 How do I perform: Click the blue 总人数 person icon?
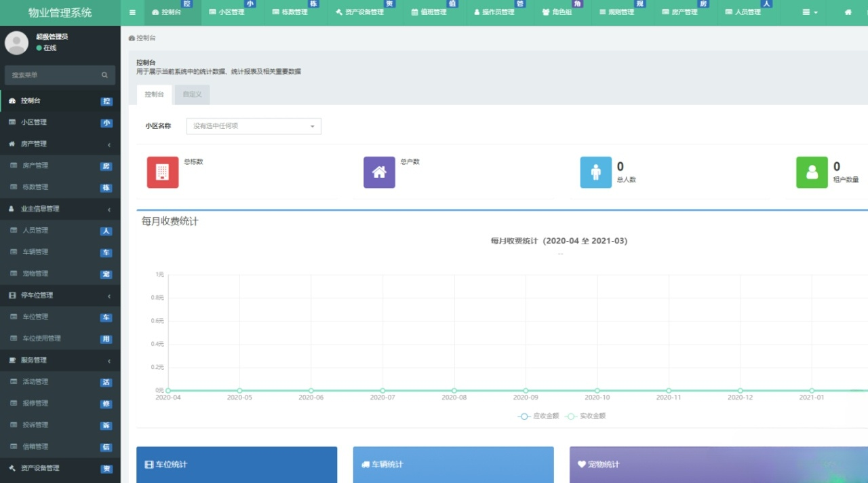click(x=596, y=172)
